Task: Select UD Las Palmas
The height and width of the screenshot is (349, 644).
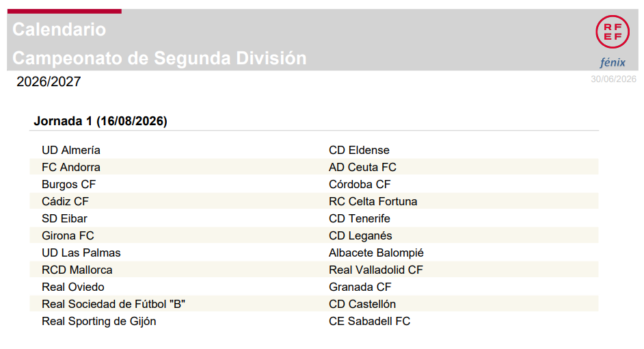Action: click(x=81, y=253)
